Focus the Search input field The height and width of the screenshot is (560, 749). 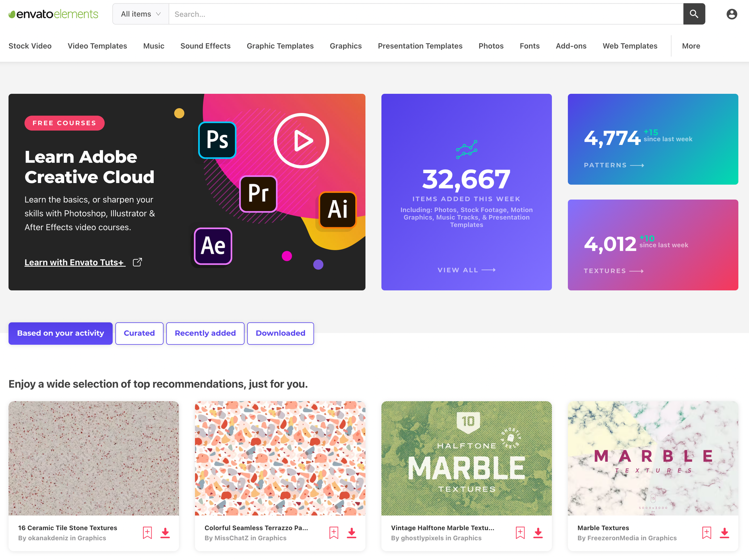[x=425, y=14]
